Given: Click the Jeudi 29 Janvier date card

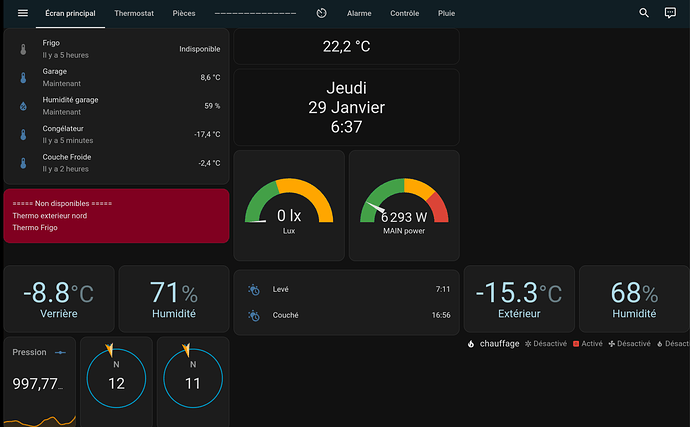Looking at the screenshot, I should (346, 107).
